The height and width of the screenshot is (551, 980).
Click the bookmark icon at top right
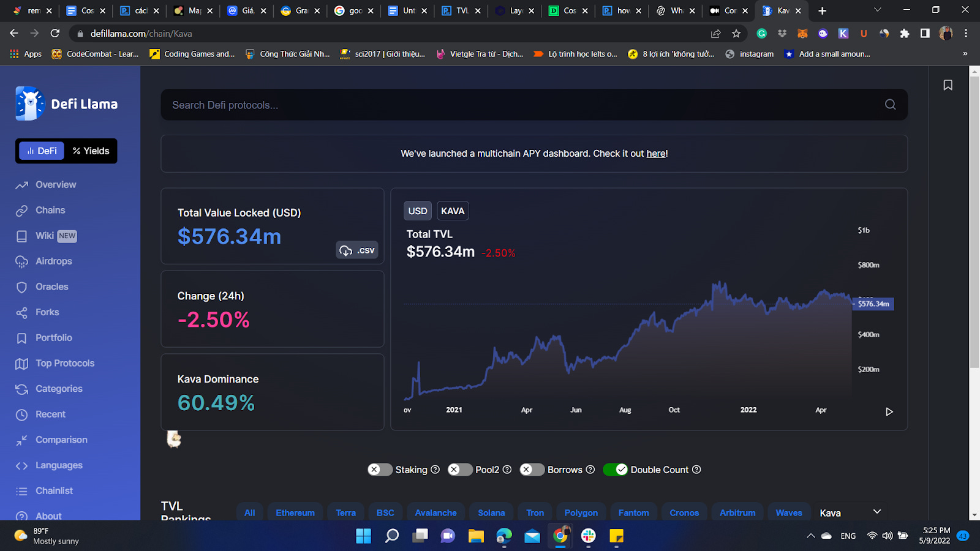pos(948,85)
